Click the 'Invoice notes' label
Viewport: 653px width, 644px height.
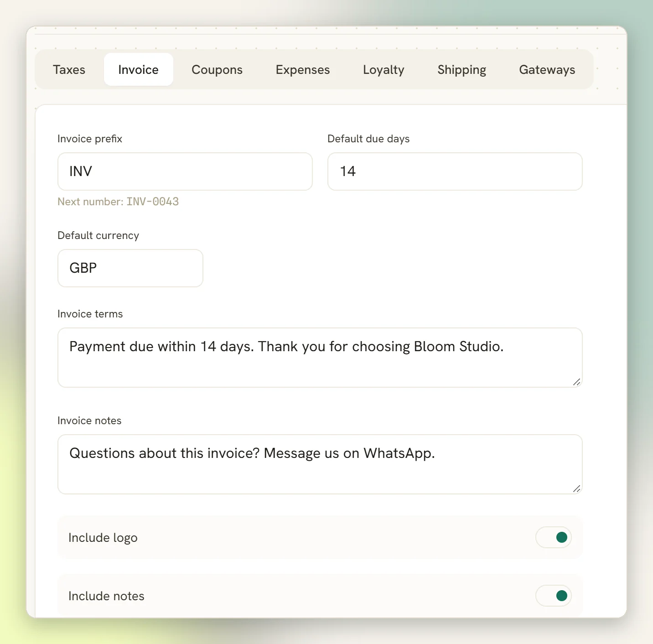(x=89, y=421)
